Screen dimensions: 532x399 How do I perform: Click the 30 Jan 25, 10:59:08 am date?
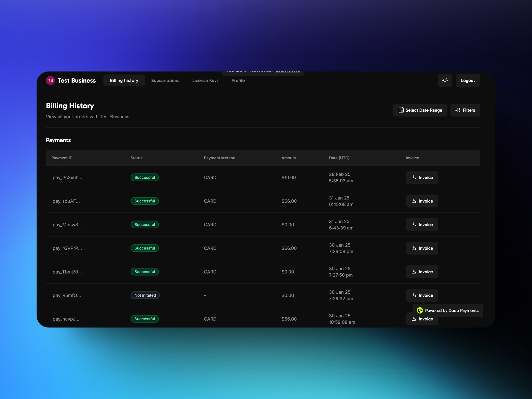342,319
